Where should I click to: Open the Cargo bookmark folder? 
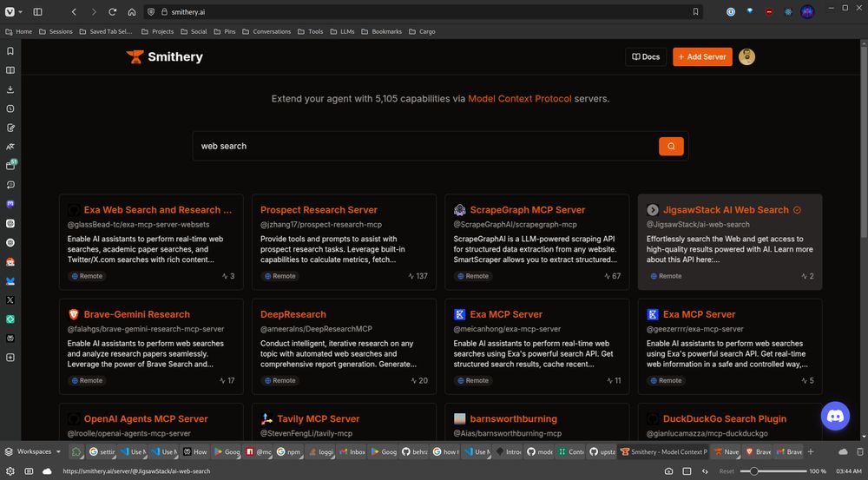423,31
